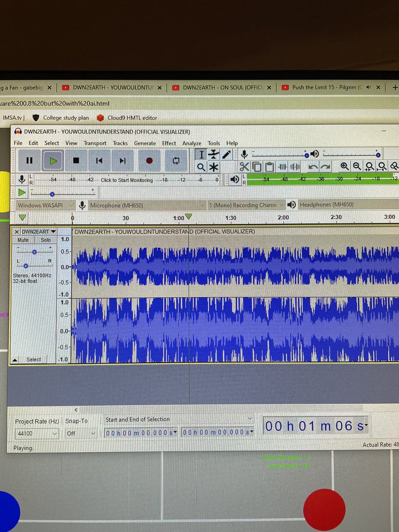Open the DWN2EART track name dropdown
This screenshot has width=399, height=532.
click(x=39, y=231)
